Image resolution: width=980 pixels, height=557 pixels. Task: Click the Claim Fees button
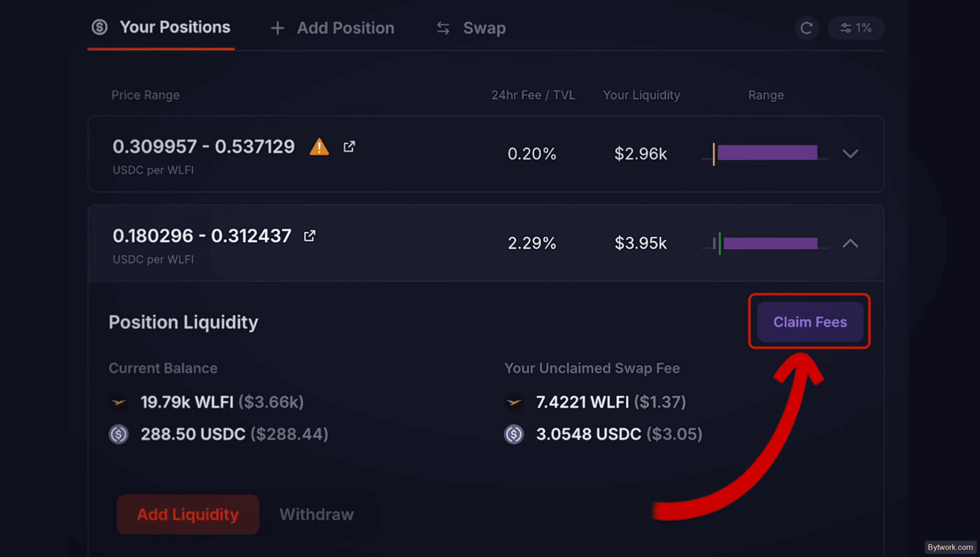click(x=810, y=322)
